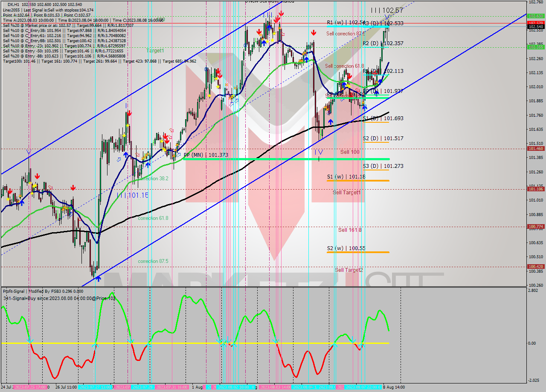Click the green 'Target1' label
Screen dimensions: 546x392
[155, 51]
